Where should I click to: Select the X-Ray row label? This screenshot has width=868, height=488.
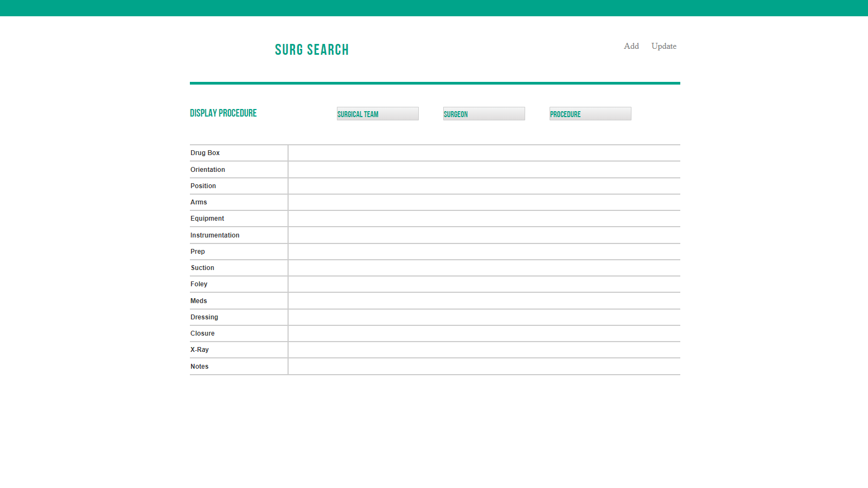click(199, 350)
